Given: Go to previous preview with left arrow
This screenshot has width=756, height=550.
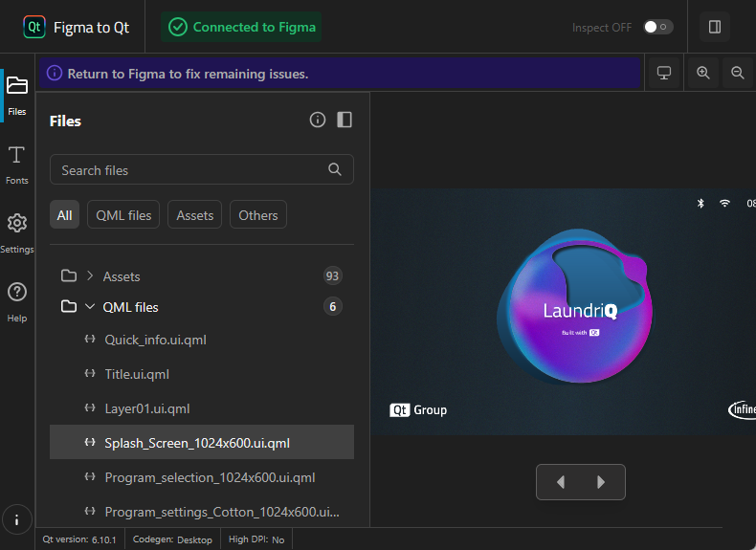Looking at the screenshot, I should click(561, 482).
